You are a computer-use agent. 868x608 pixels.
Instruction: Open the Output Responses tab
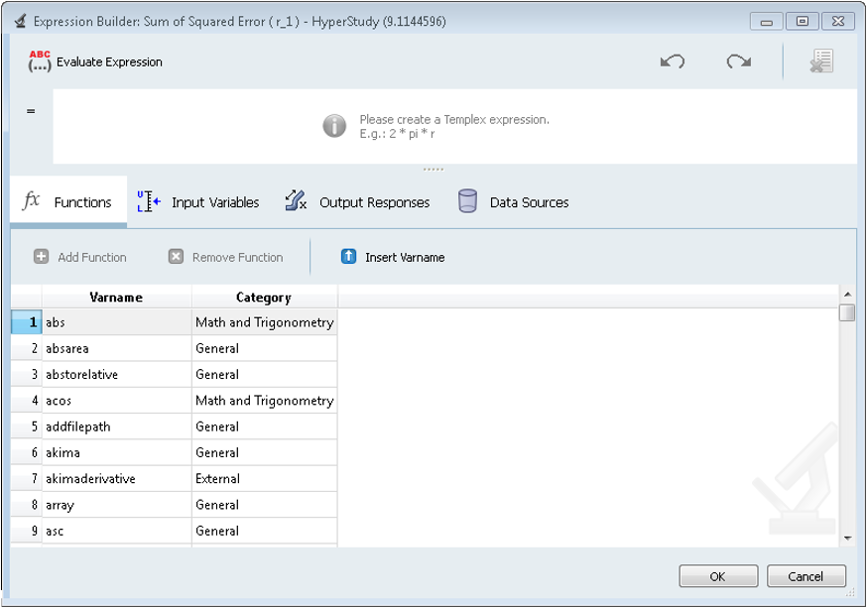[358, 202]
